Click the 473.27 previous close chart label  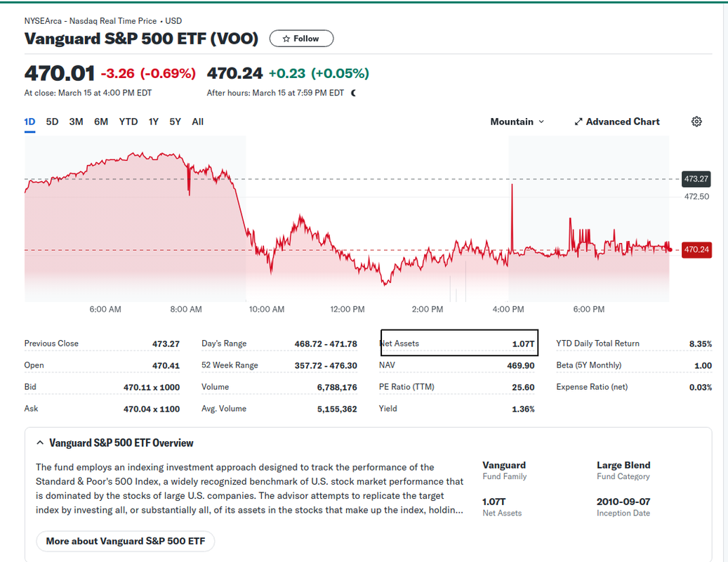(696, 179)
